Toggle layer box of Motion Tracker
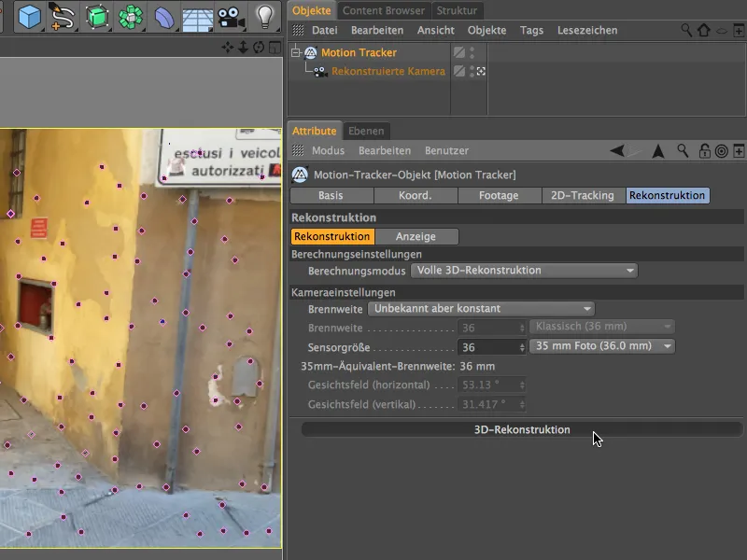This screenshot has width=747, height=560. tap(458, 52)
